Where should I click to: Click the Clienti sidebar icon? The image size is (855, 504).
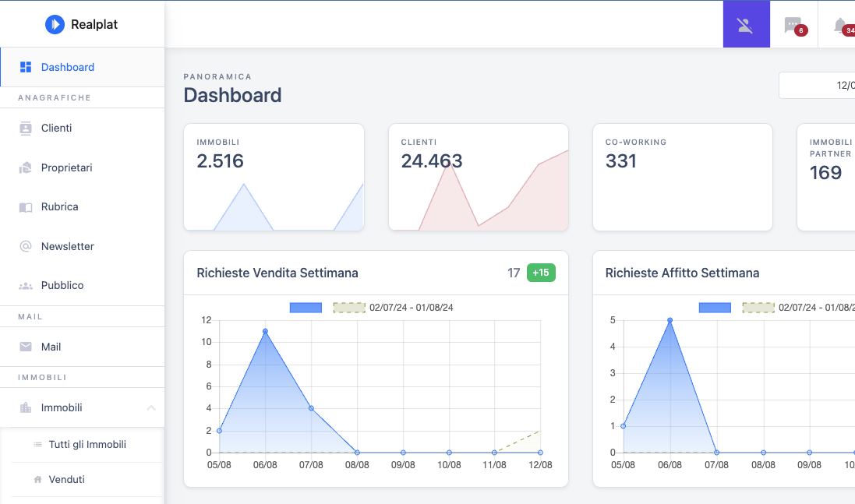coord(26,129)
